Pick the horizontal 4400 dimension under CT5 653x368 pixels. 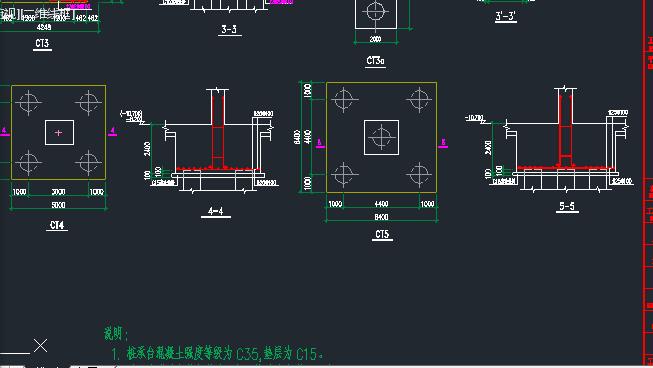pos(381,204)
